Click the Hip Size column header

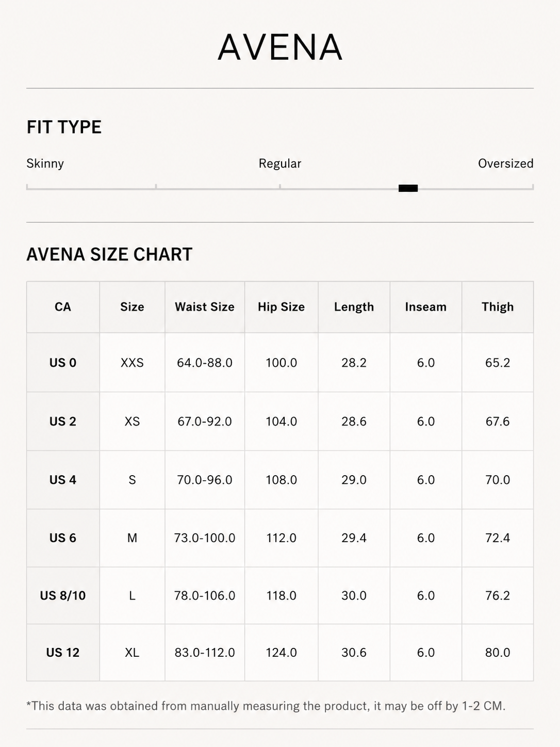(282, 307)
